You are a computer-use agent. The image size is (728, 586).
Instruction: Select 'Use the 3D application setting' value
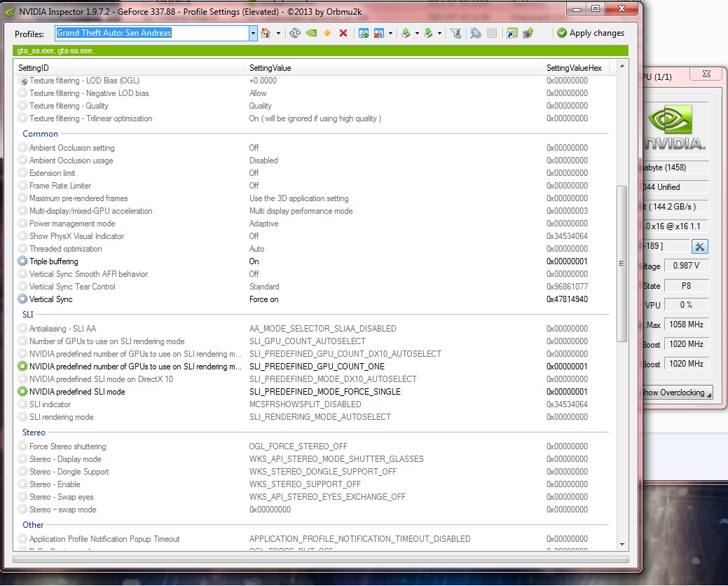(298, 198)
